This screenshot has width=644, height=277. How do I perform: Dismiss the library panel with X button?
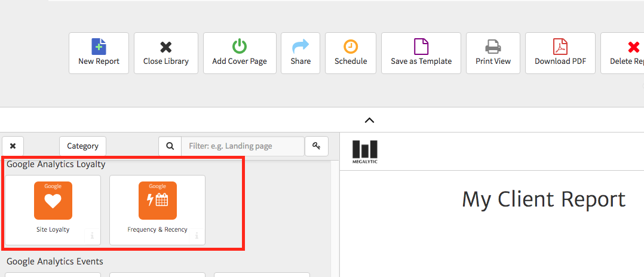coord(13,146)
